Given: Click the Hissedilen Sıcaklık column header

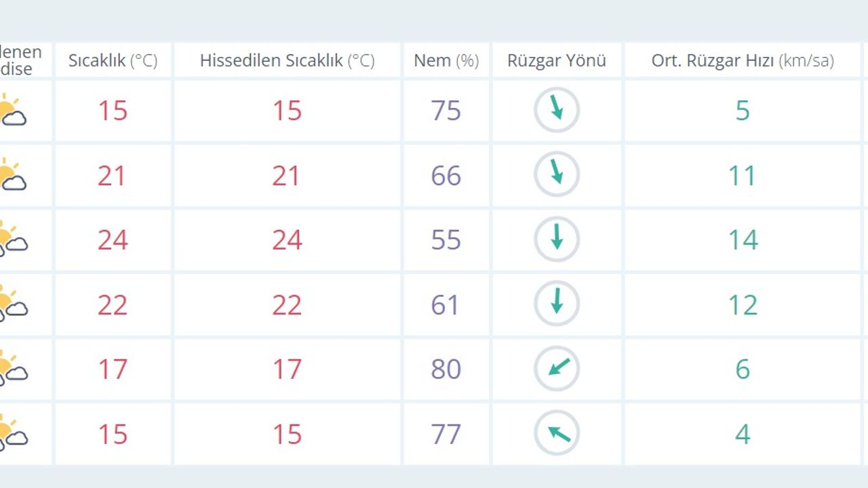Looking at the screenshot, I should click(x=287, y=60).
